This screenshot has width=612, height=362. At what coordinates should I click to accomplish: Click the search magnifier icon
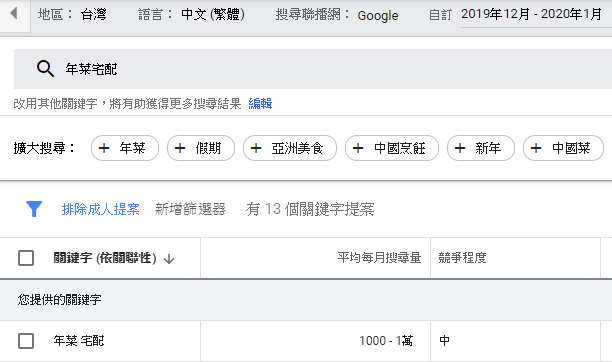pos(45,69)
